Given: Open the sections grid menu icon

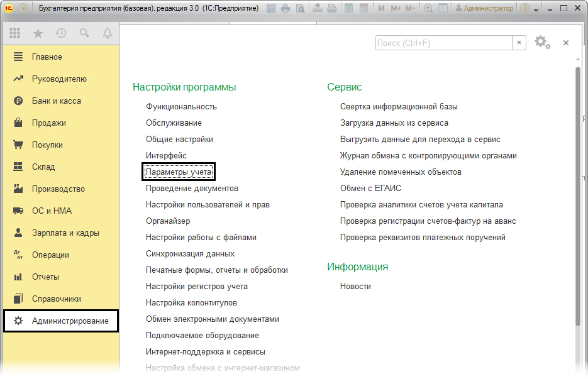Looking at the screenshot, I should (x=14, y=33).
